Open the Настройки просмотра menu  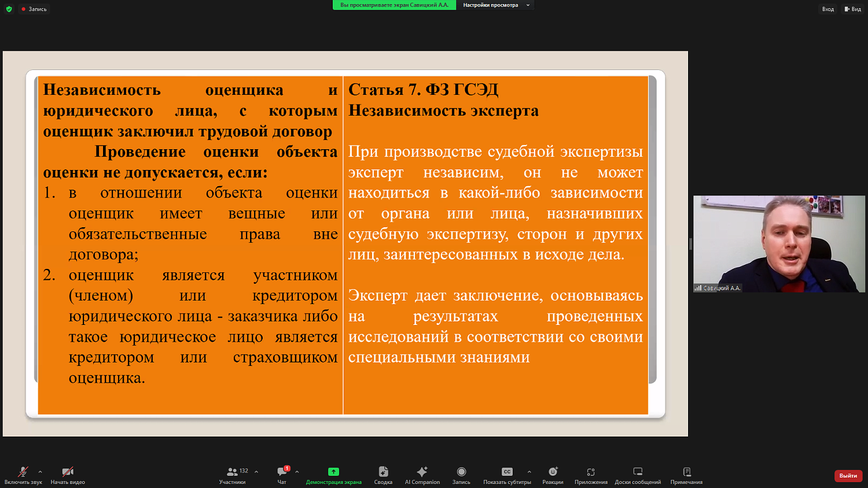click(495, 5)
